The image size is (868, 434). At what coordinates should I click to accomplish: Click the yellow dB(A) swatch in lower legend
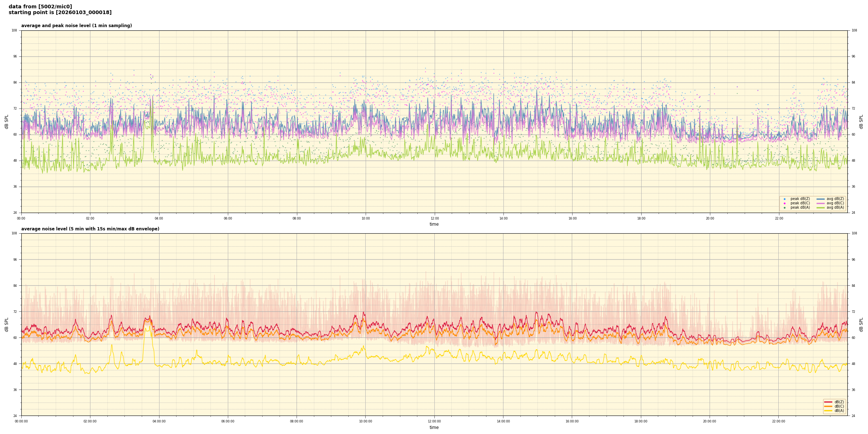pos(828,410)
